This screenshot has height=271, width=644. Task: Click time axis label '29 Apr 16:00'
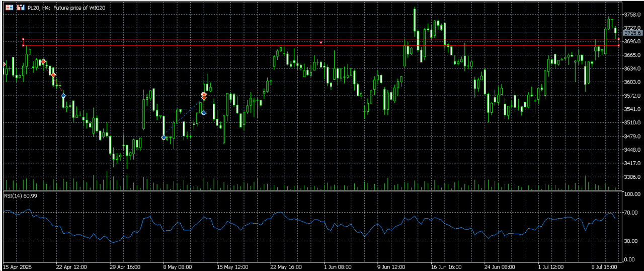125,267
